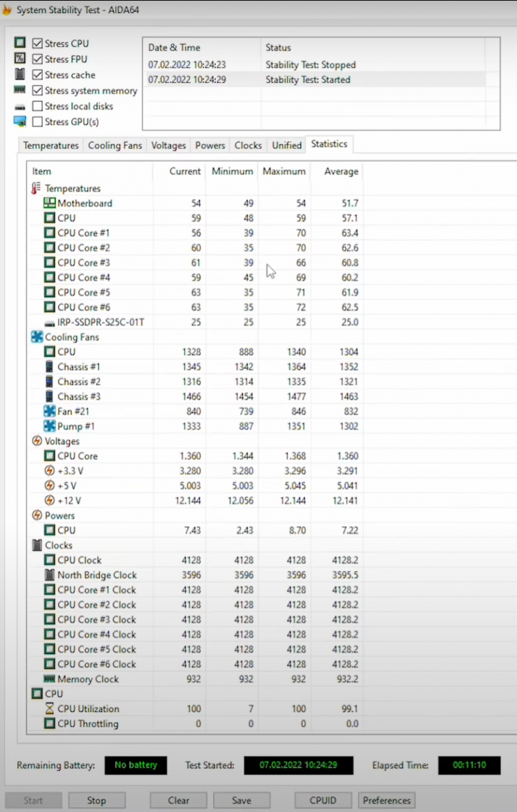Click the Memory Clock RAM icon
Image resolution: width=517 pixels, height=812 pixels.
tap(49, 679)
